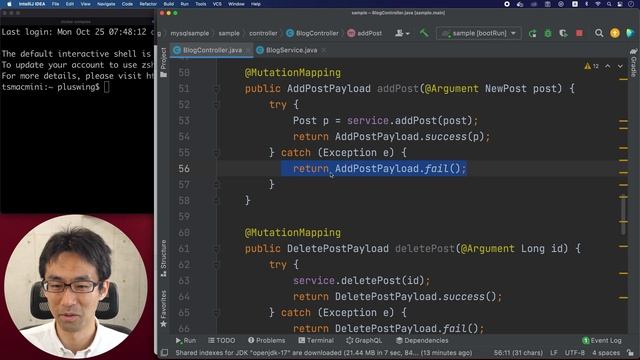This screenshot has height=360, width=640.
Task: Open the Project tool window stripe
Action: point(164,62)
